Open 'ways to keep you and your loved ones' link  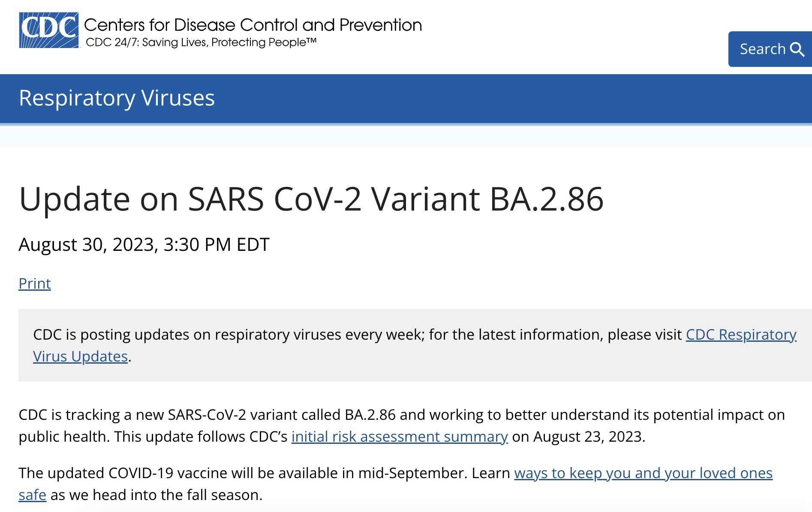(643, 473)
